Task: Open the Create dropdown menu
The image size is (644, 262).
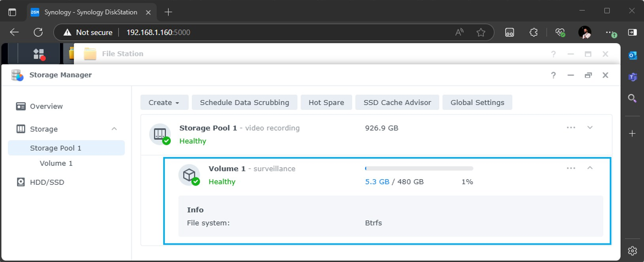Action: (x=164, y=103)
